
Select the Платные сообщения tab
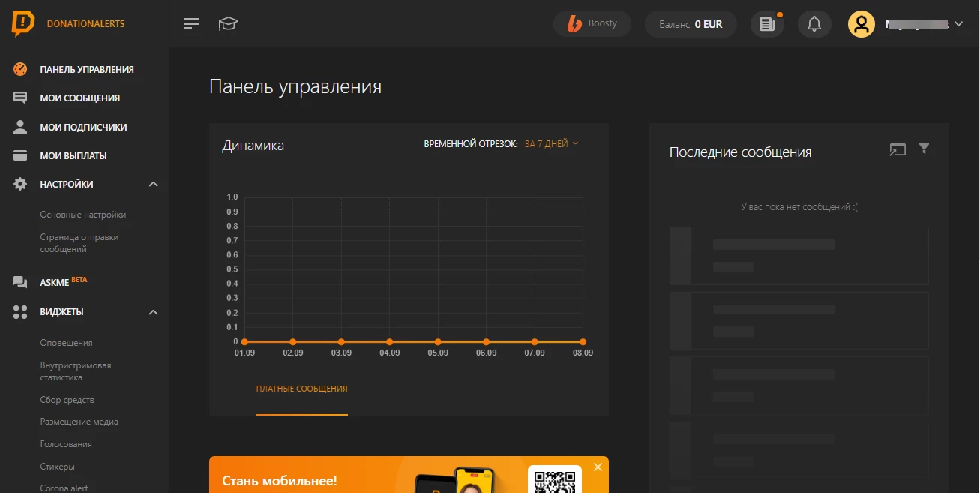(x=302, y=389)
